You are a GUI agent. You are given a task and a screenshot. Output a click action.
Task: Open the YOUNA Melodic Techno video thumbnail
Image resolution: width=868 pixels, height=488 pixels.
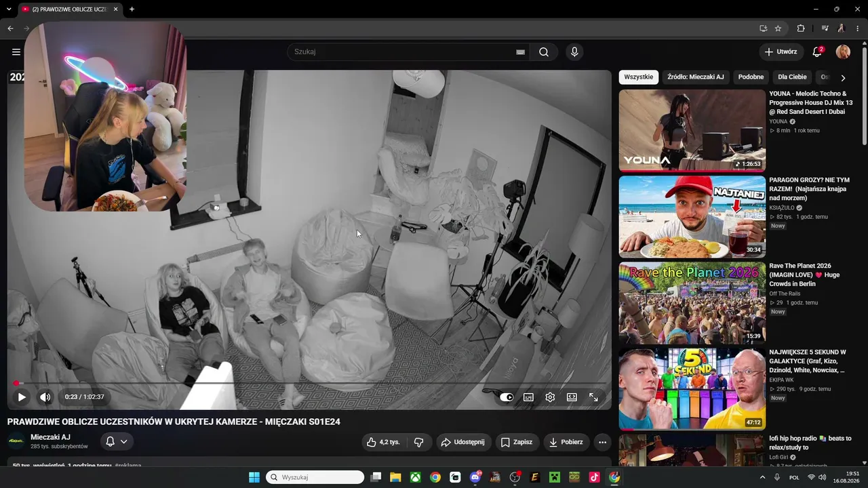tap(692, 130)
